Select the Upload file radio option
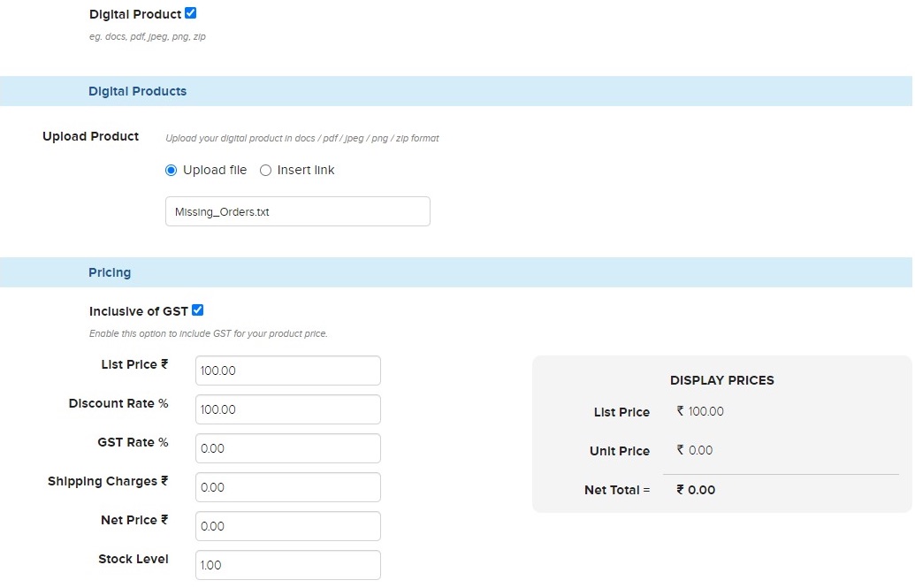 tap(171, 171)
